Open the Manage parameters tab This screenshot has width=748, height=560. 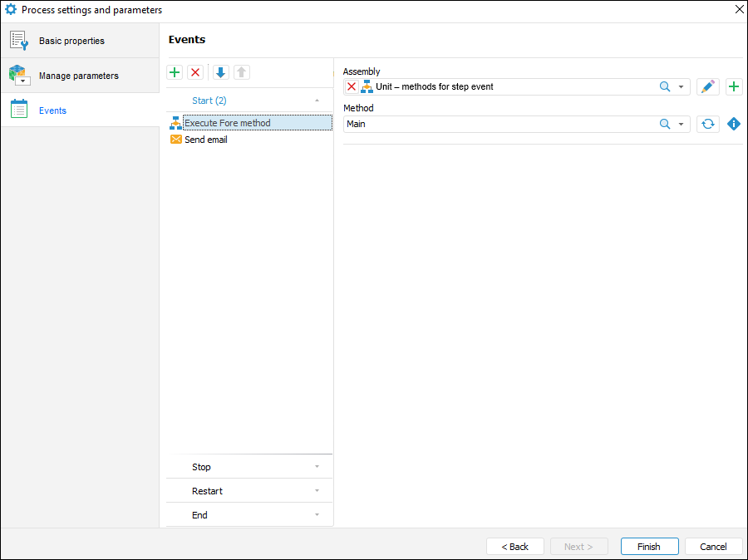(x=78, y=76)
